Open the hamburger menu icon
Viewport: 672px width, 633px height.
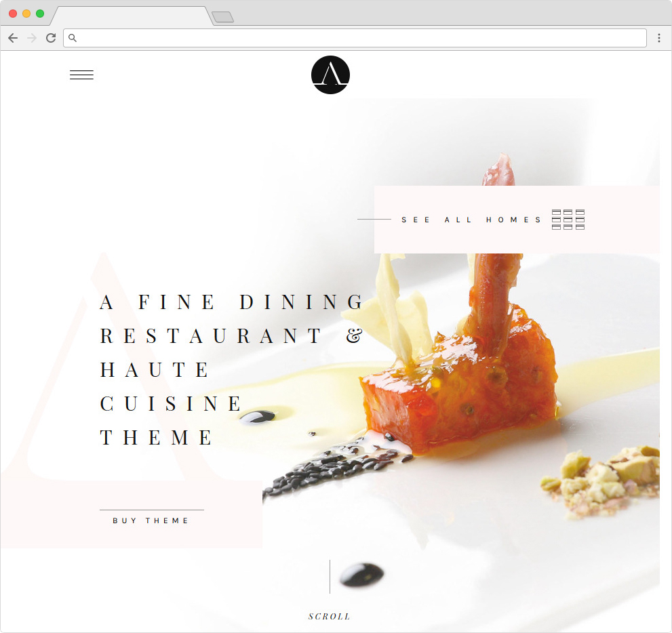pos(81,75)
